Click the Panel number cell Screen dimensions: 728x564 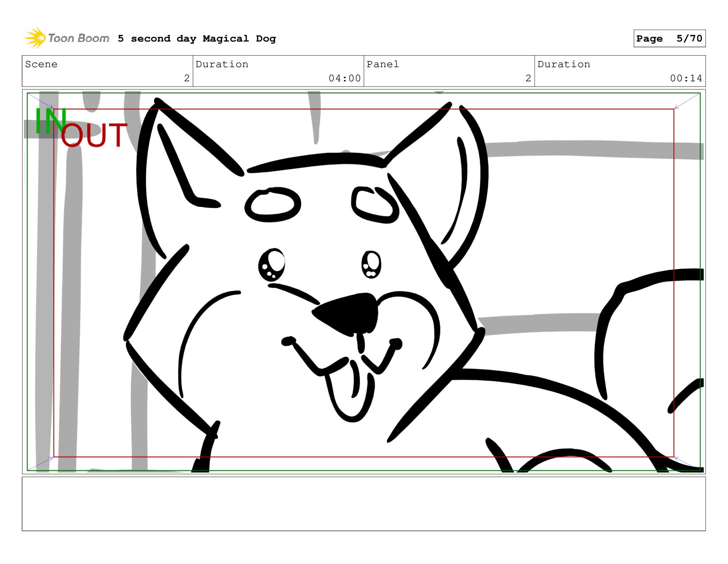pyautogui.click(x=449, y=71)
